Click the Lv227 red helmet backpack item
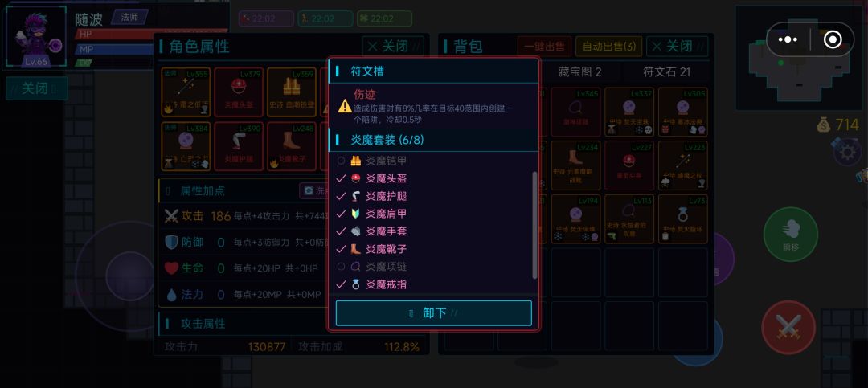 [628, 165]
